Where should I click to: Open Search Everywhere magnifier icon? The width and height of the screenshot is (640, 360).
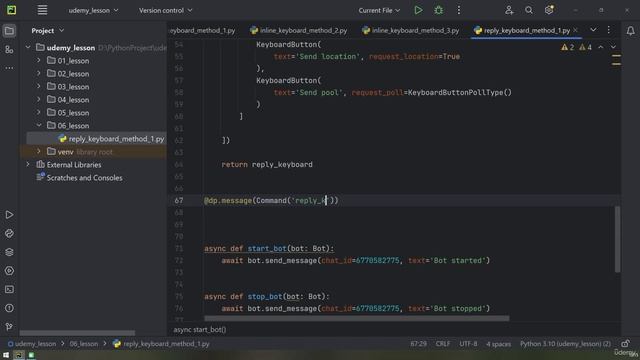point(529,10)
